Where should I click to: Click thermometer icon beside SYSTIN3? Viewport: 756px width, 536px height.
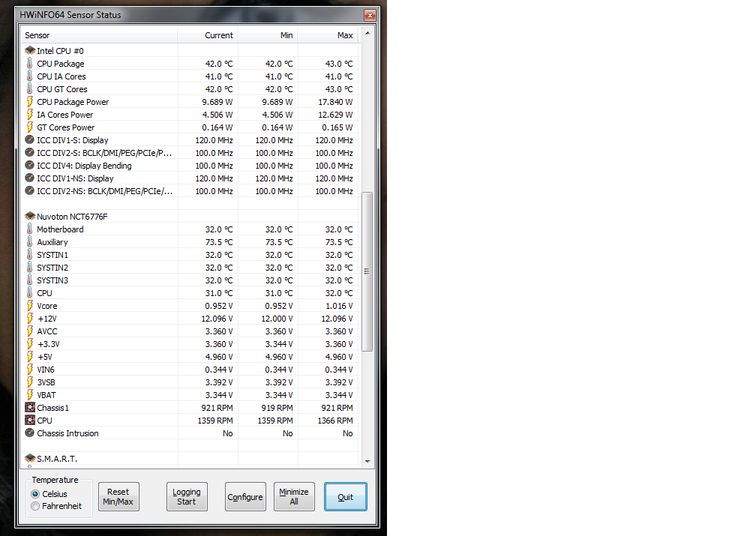[29, 280]
